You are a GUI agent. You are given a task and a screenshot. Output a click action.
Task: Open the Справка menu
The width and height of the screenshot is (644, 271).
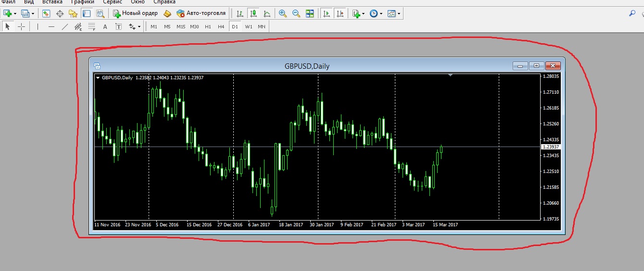pos(164,2)
